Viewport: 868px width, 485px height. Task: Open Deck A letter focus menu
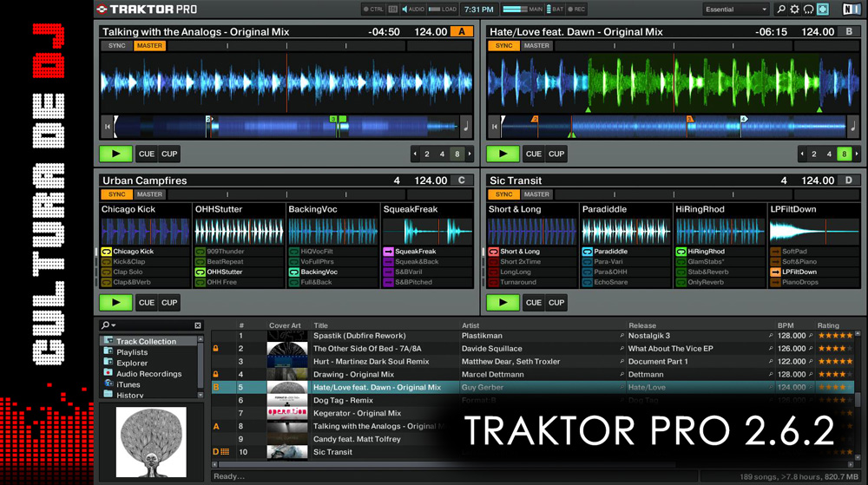tap(462, 31)
